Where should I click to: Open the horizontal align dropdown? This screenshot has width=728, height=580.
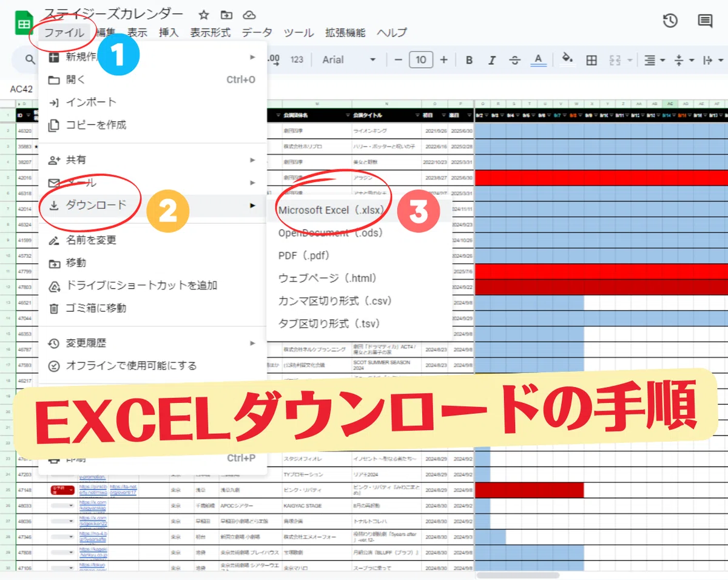tap(655, 59)
